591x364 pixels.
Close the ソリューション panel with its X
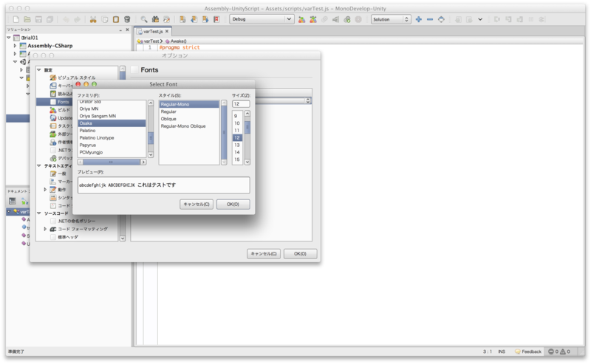pos(127,30)
